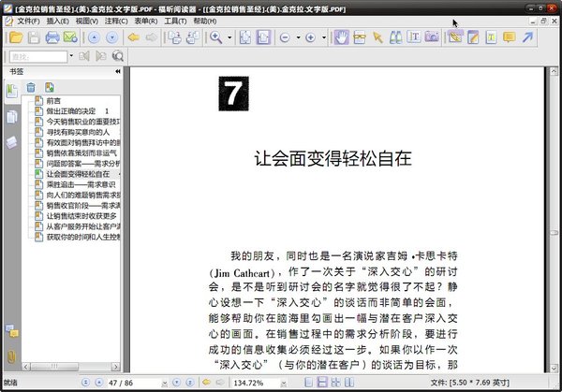Click the yellow previous view arrow in toolbar
Viewport: 562px width, 392px height.
tap(134, 37)
